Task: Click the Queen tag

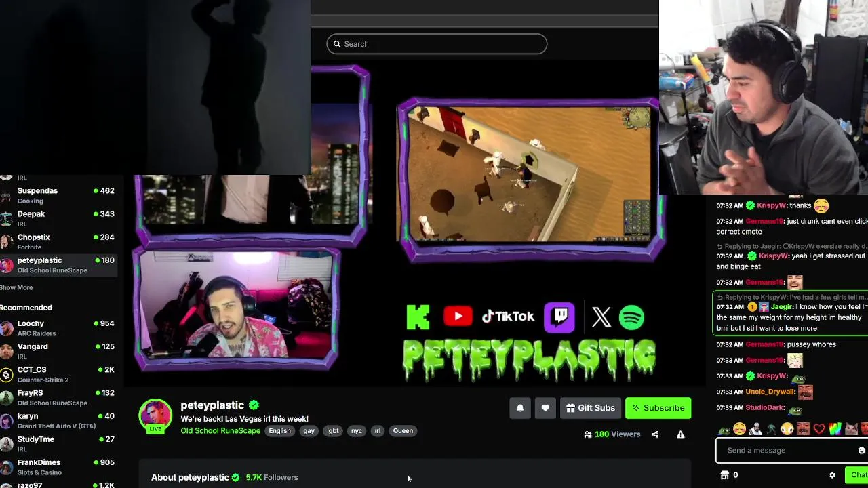Action: point(403,431)
